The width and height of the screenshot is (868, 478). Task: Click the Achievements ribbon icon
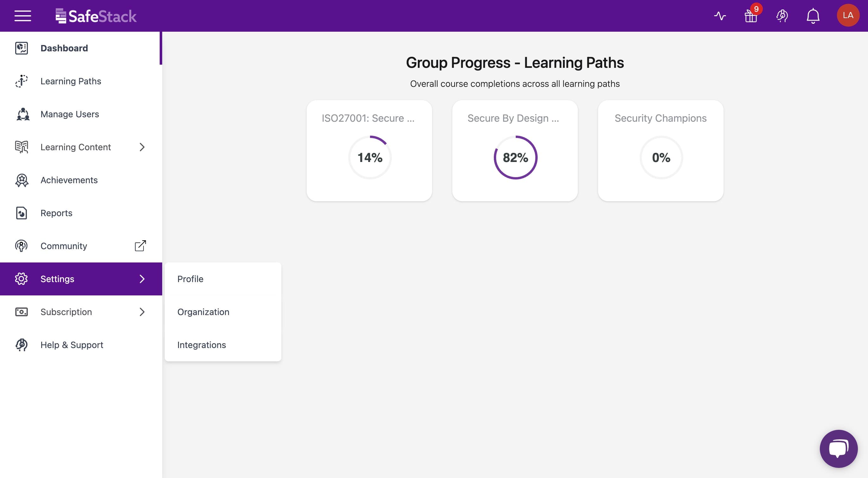[22, 180]
